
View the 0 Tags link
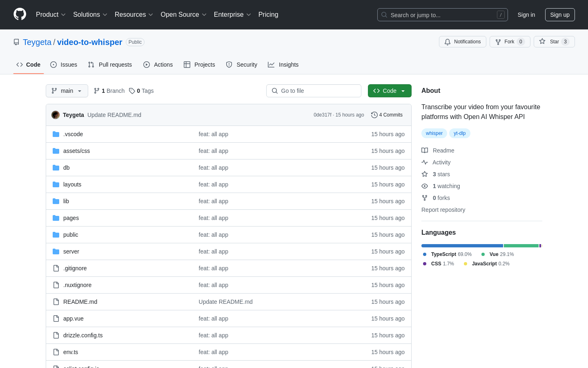pos(141,91)
